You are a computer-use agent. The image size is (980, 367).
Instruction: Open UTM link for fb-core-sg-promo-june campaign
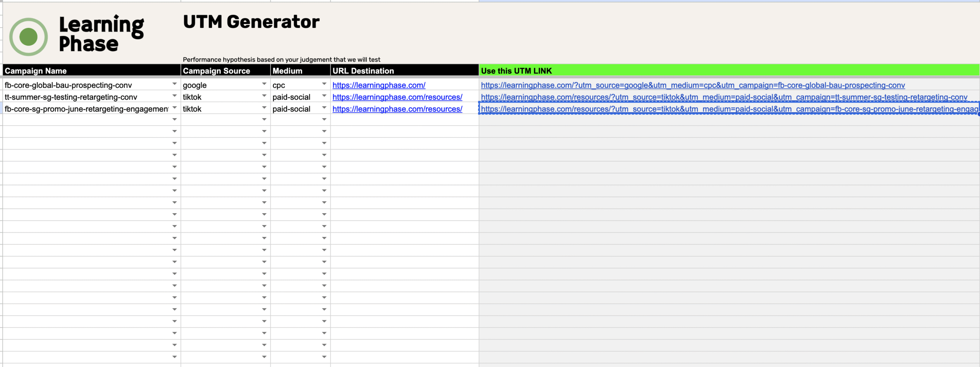pos(729,109)
